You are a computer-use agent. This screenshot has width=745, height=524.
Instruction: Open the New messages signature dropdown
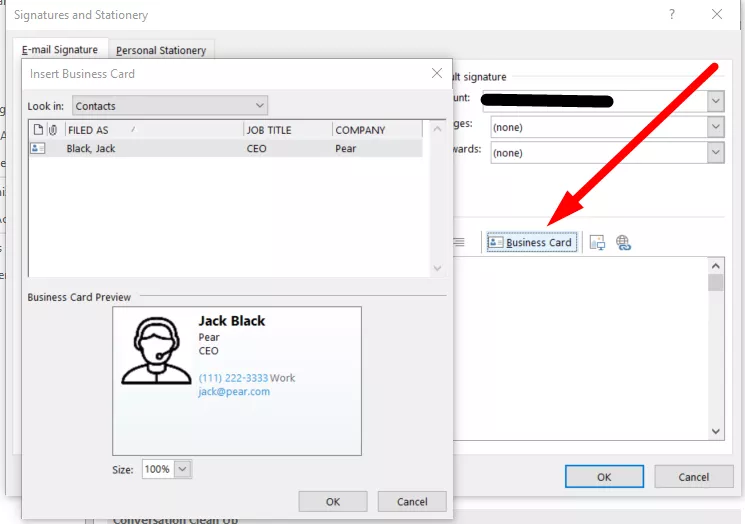click(715, 127)
